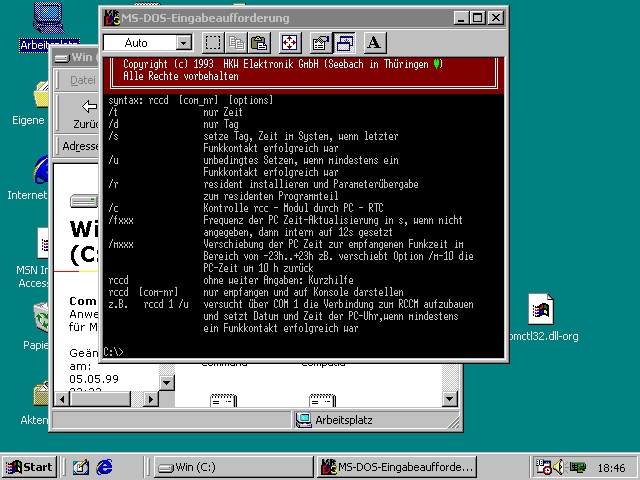Click the desktop quick launch icon with pencil
Viewport: 640px width, 480px height.
coord(81,467)
